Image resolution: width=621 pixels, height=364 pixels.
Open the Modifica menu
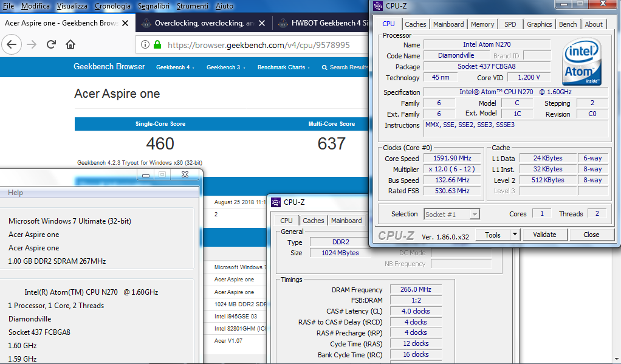point(35,6)
